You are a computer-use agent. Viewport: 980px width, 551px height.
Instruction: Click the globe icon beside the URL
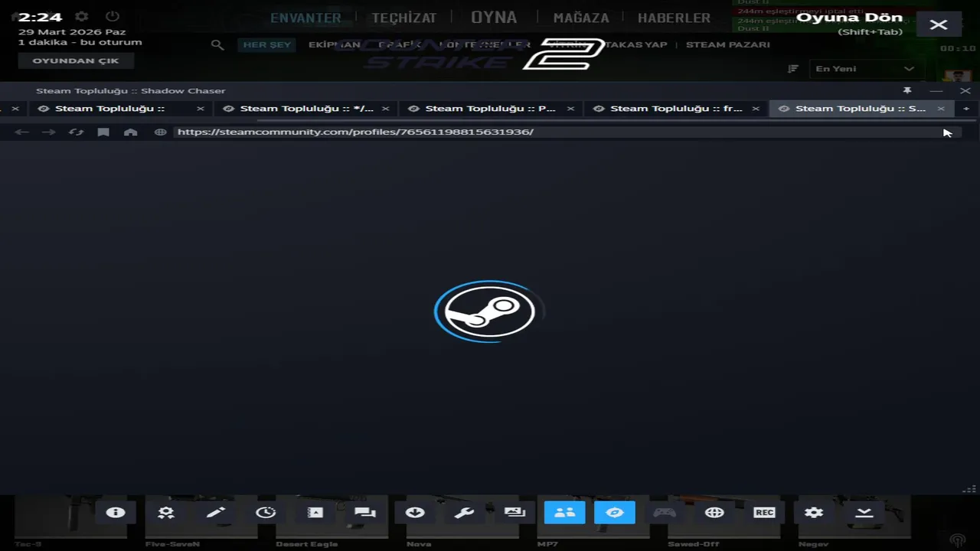pyautogui.click(x=160, y=132)
